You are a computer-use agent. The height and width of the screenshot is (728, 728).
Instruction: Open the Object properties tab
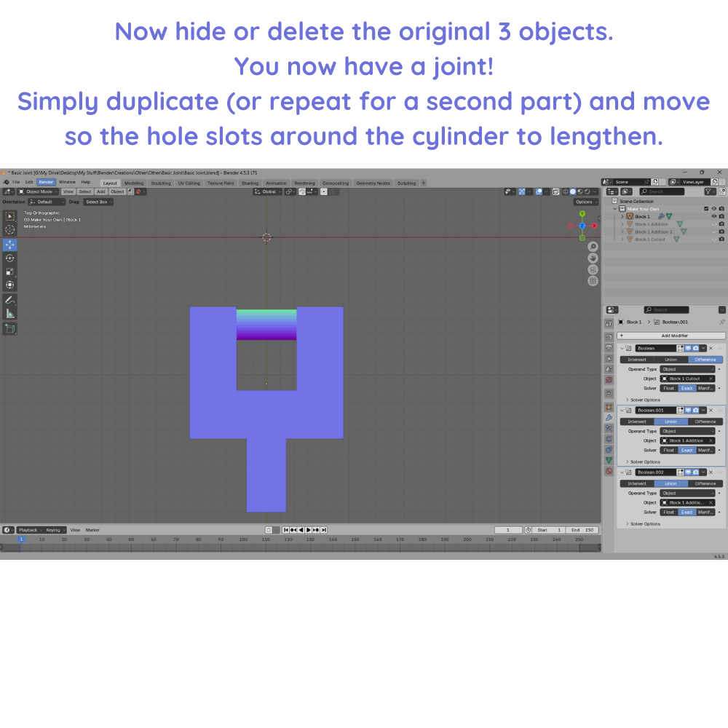(609, 407)
